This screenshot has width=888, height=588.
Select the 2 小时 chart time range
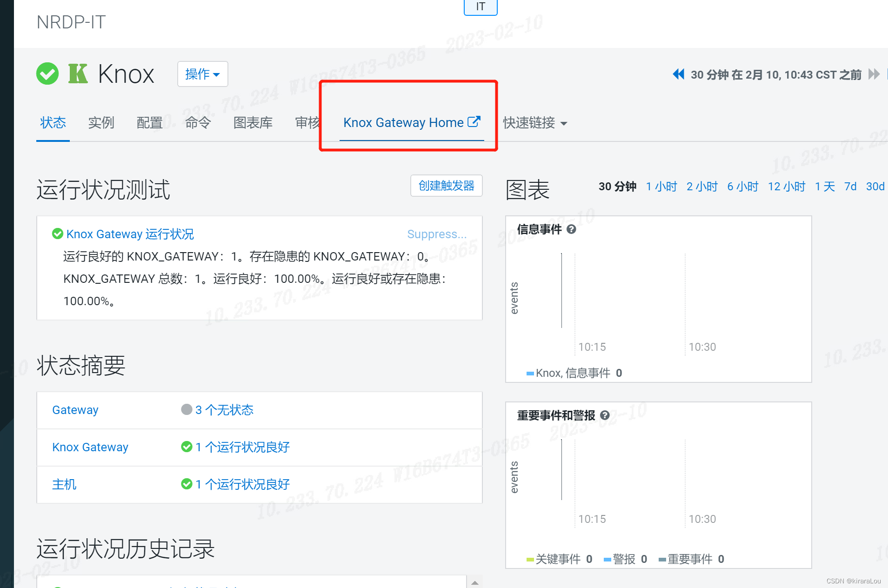[x=702, y=187]
